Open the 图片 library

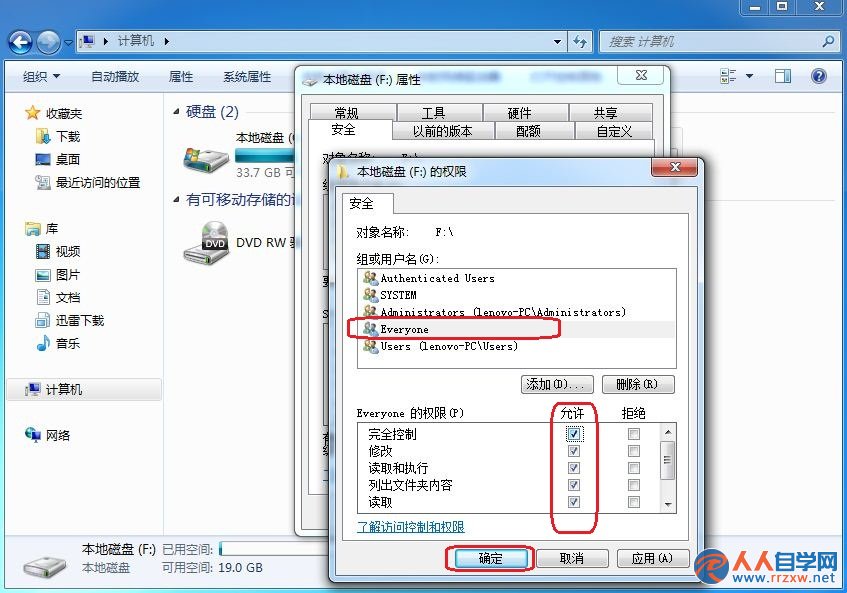click(x=58, y=274)
